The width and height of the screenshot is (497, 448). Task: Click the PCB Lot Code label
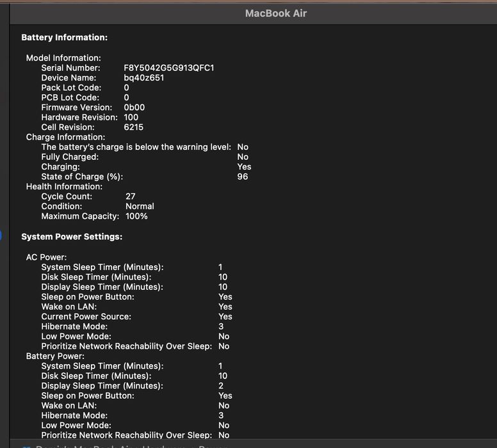[70, 97]
